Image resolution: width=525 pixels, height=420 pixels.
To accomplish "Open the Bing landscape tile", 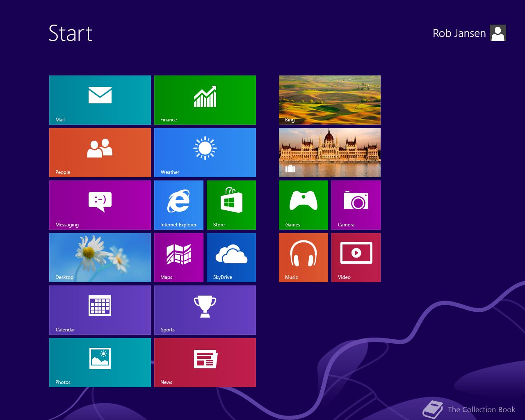I will pos(330,100).
